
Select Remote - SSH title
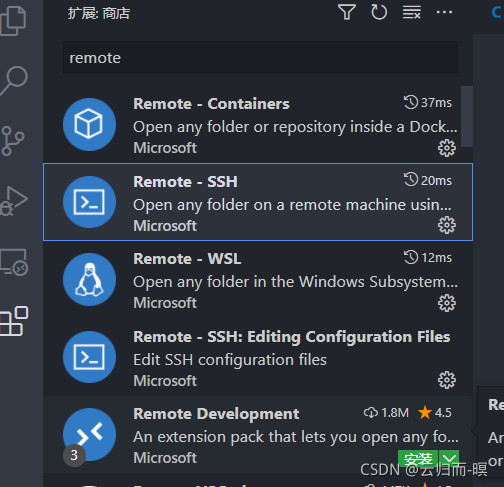(x=185, y=182)
